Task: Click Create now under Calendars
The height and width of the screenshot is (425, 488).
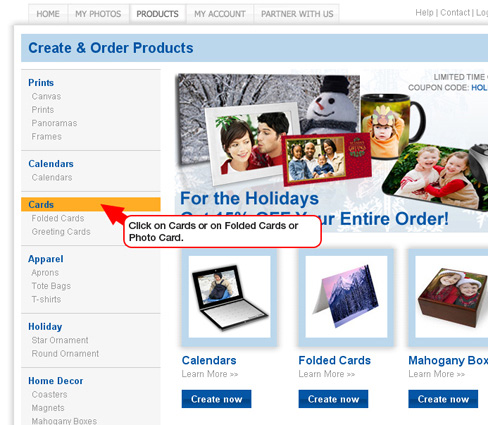Action: [216, 399]
